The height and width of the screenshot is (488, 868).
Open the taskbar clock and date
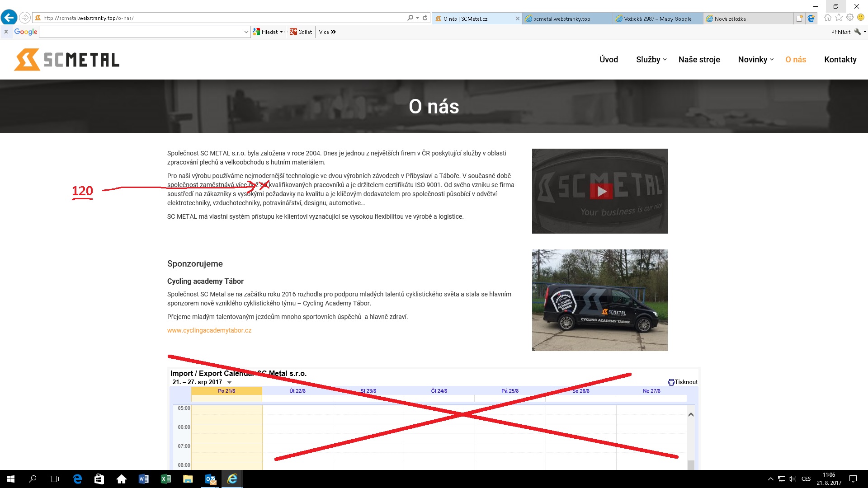click(x=829, y=479)
